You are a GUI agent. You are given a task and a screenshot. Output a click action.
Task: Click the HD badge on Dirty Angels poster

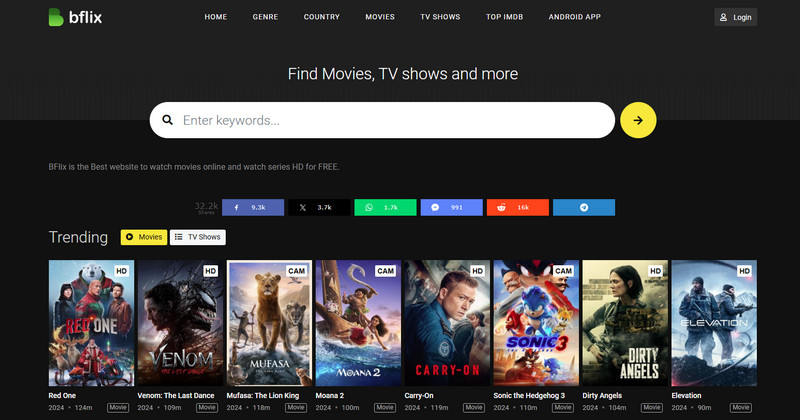pyautogui.click(x=656, y=271)
